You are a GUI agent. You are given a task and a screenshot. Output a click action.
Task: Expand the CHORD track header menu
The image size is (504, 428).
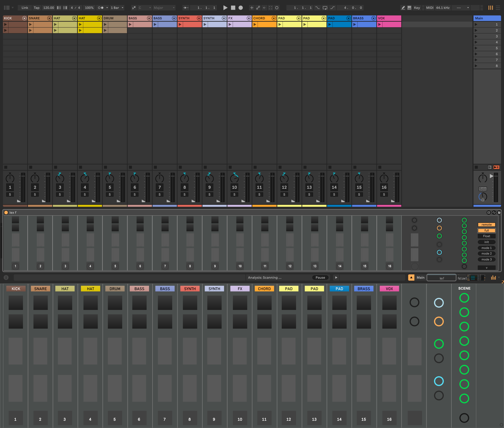click(274, 18)
